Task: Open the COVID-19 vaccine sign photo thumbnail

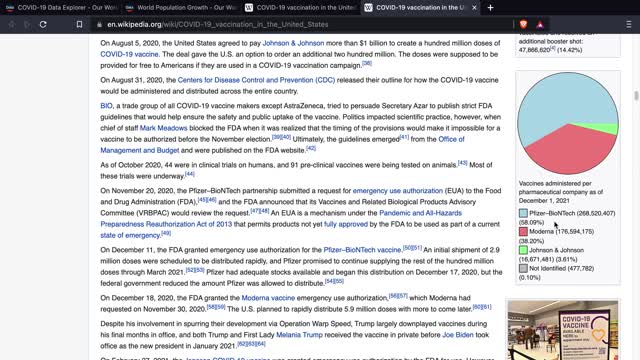Action: click(563, 330)
